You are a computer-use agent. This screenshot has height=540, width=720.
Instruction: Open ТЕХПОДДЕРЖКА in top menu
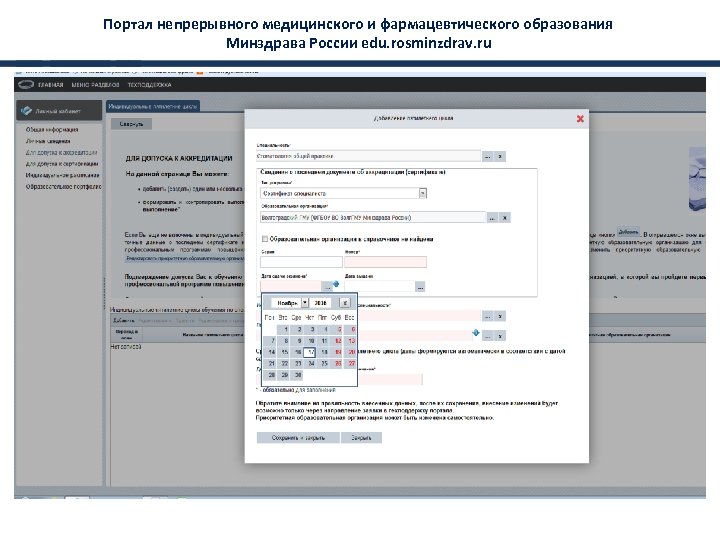[150, 85]
